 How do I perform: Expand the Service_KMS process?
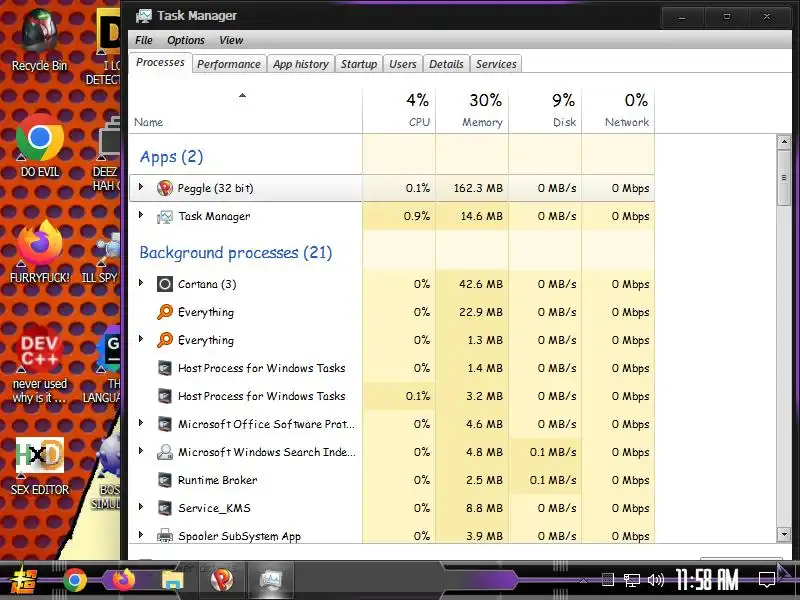click(x=141, y=507)
